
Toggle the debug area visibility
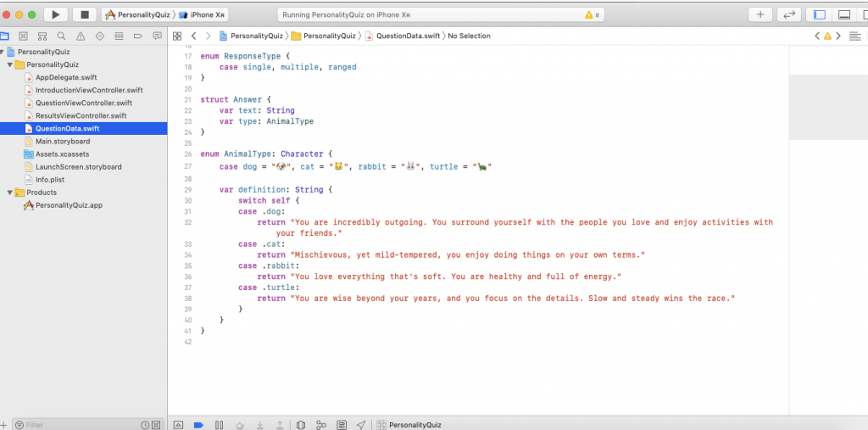coord(844,15)
